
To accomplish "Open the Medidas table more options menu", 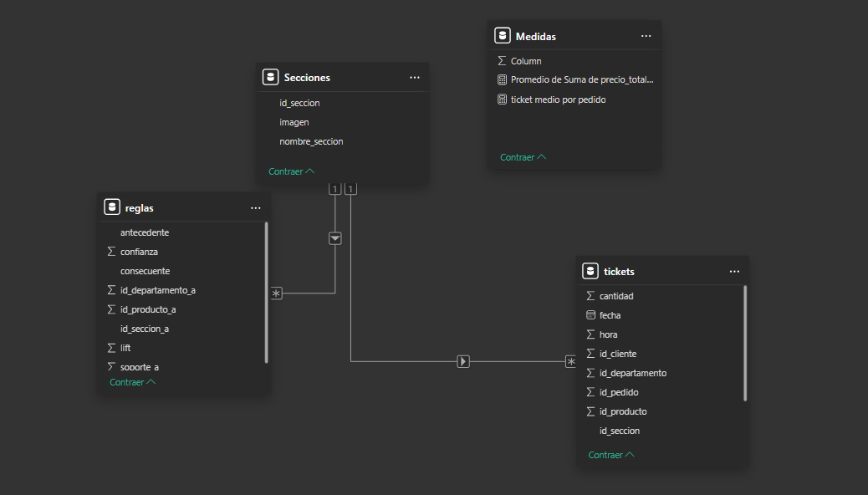I will point(646,36).
